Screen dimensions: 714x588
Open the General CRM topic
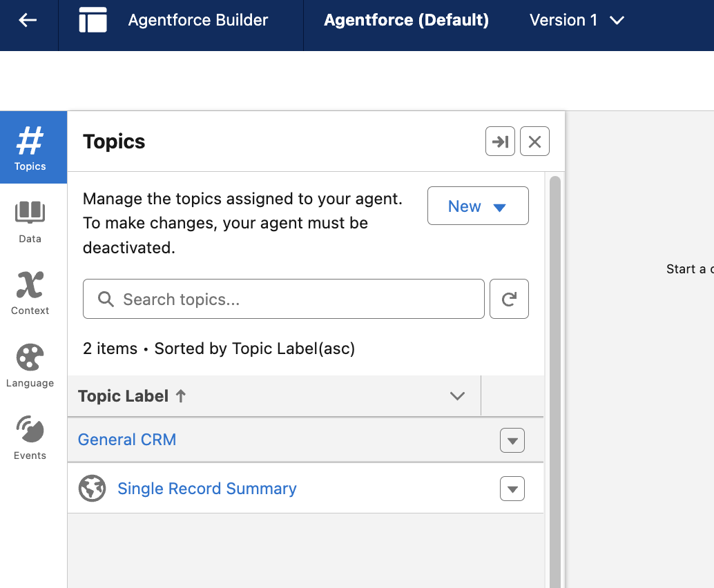(x=127, y=440)
